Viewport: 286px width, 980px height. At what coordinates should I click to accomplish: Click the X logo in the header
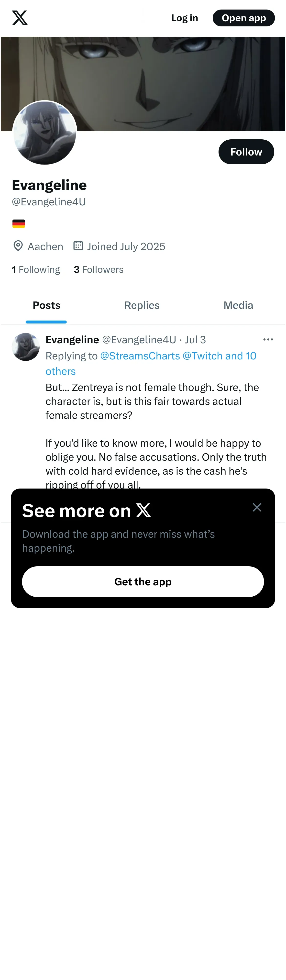pyautogui.click(x=20, y=18)
